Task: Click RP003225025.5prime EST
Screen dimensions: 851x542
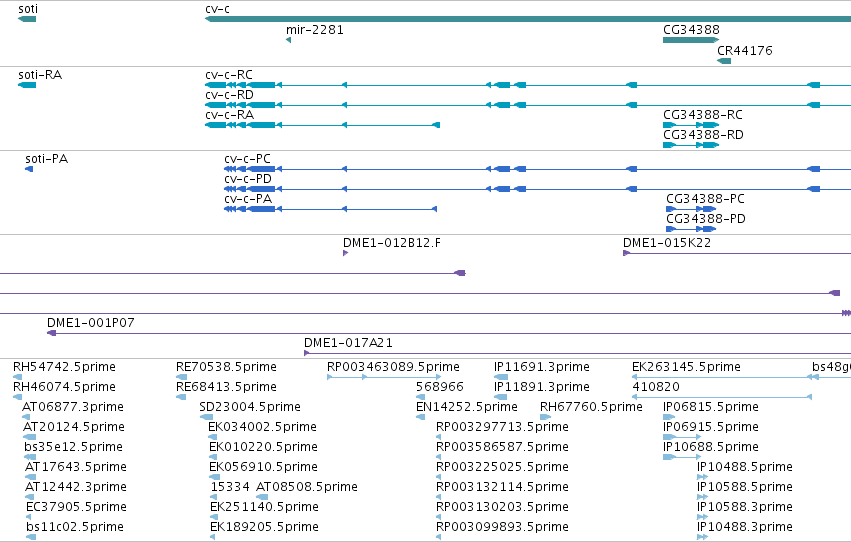Action: click(x=439, y=477)
